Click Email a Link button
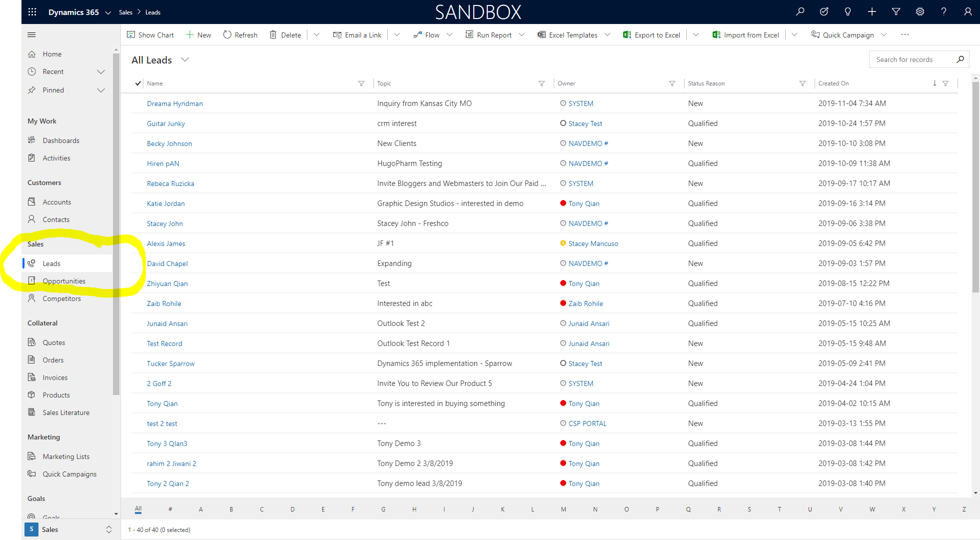Image resolution: width=980 pixels, height=540 pixels. pyautogui.click(x=357, y=34)
